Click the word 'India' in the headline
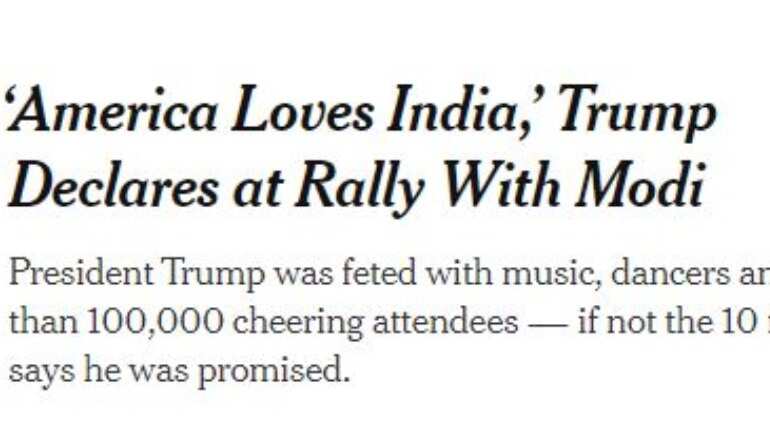Viewport: 770px width, 430px height. tap(454, 110)
